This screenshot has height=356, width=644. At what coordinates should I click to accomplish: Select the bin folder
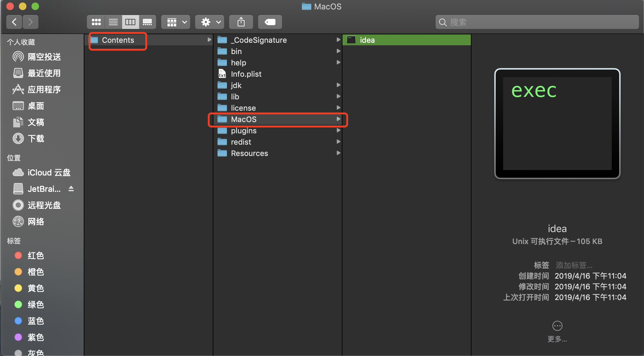click(277, 51)
